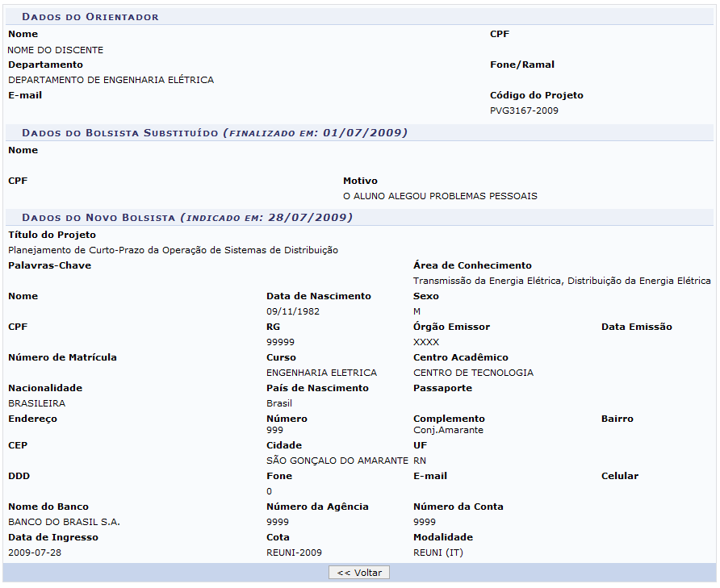This screenshot has width=720, height=588.
Task: Select nationality value BRASILEIRA
Action: click(37, 403)
